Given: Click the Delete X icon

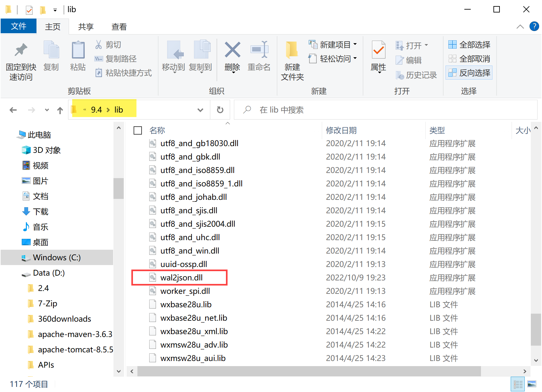Looking at the screenshot, I should (x=232, y=50).
